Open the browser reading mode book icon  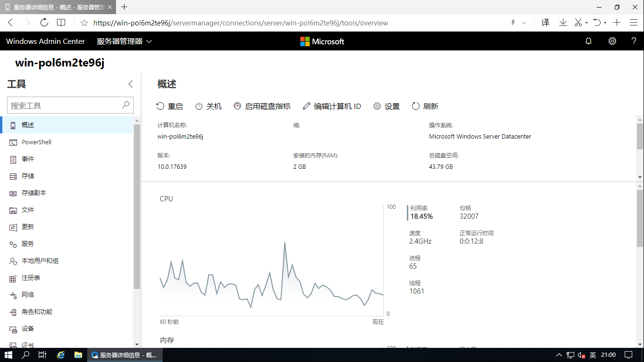(61, 23)
